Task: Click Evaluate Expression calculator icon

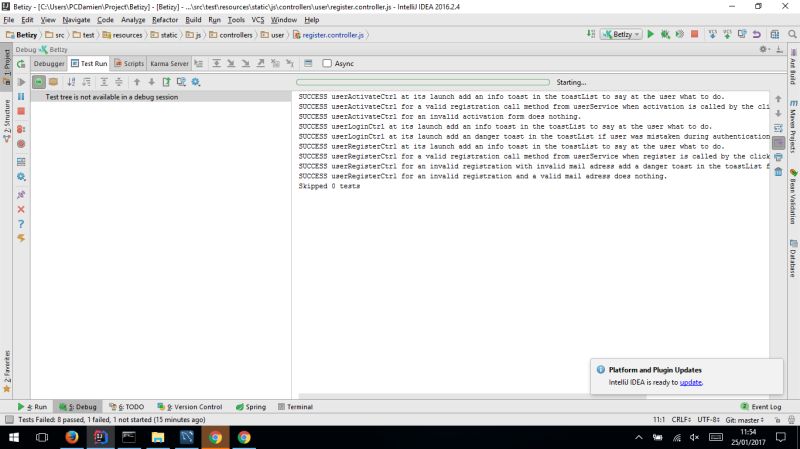Action: [308, 63]
